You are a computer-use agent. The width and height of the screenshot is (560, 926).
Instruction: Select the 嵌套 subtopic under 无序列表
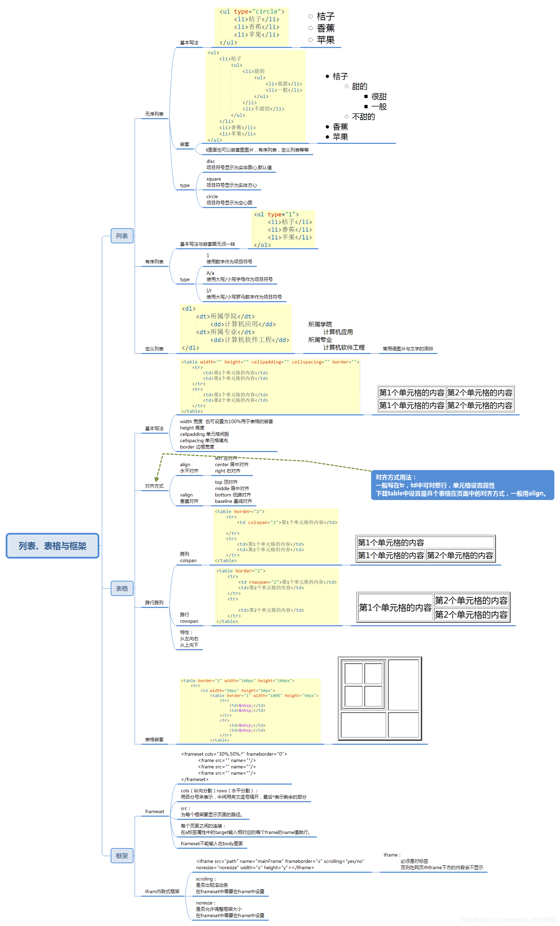pyautogui.click(x=185, y=144)
